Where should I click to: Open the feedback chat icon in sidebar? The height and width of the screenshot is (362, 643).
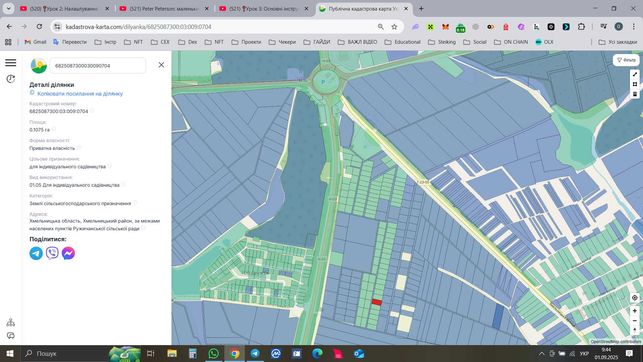[11, 336]
